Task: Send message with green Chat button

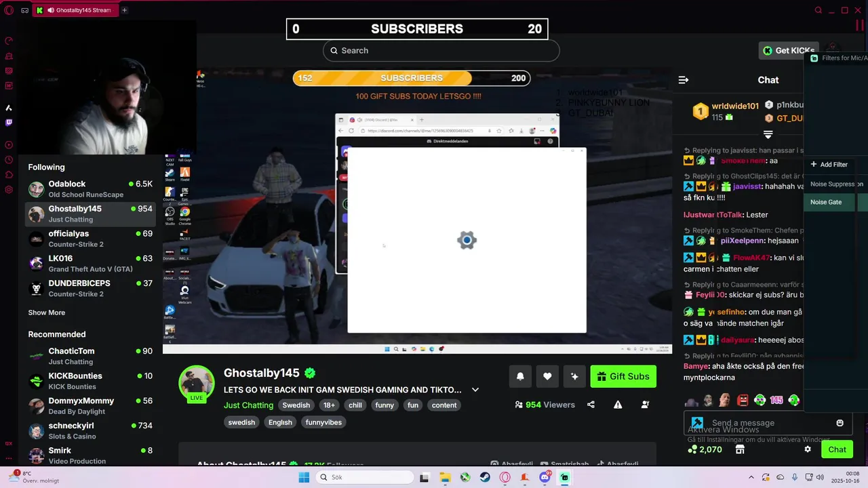Action: click(837, 449)
